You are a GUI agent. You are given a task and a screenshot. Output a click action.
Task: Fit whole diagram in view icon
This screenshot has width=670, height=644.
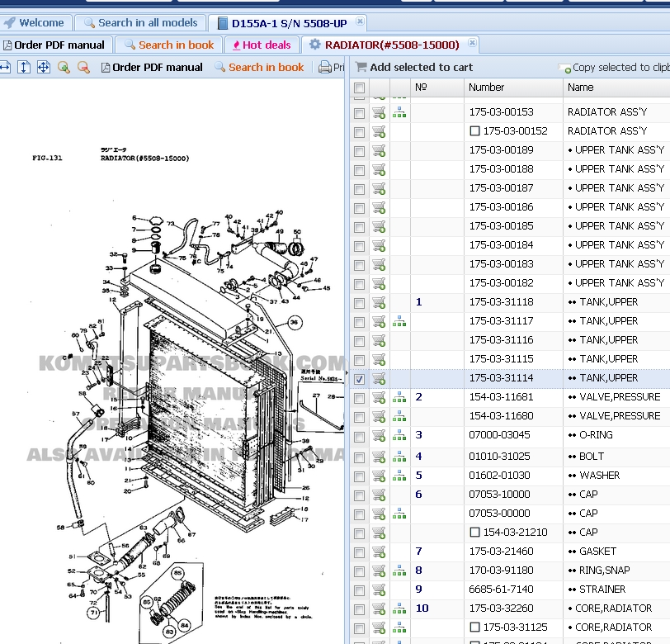(44, 67)
